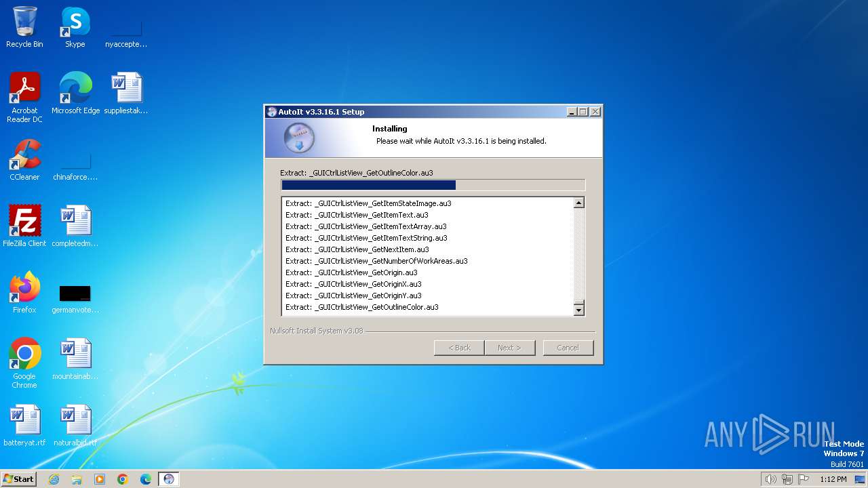This screenshot has height=488, width=868.
Task: Launch the Microsoft Edge desktop shortcut
Action: pyautogui.click(x=75, y=93)
